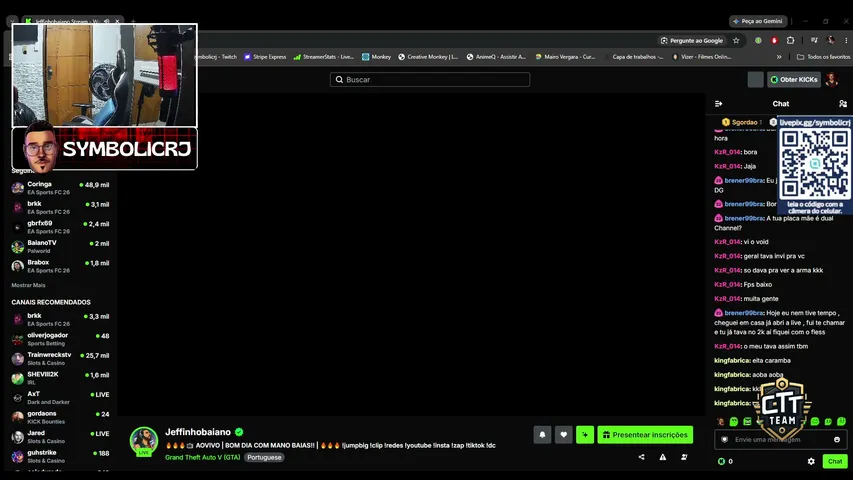Click username KzR_014 on Fps baixo message
The height and width of the screenshot is (480, 853).
click(x=727, y=285)
